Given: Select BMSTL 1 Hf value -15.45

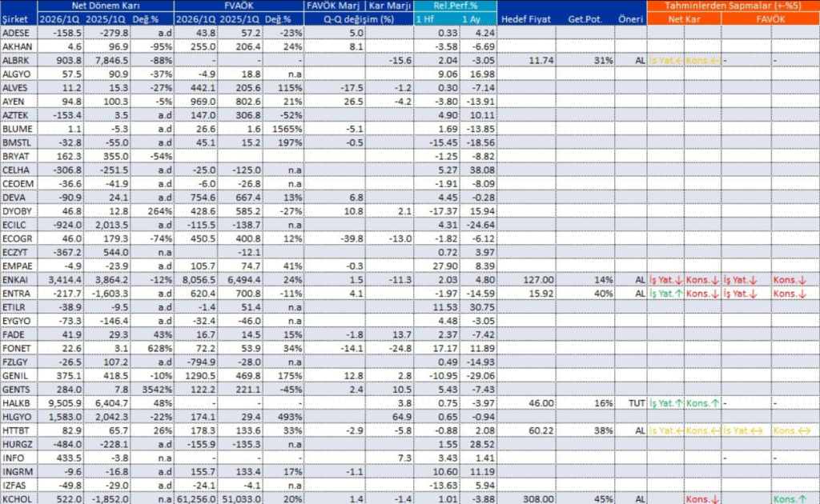Looking at the screenshot, I should click(444, 142).
